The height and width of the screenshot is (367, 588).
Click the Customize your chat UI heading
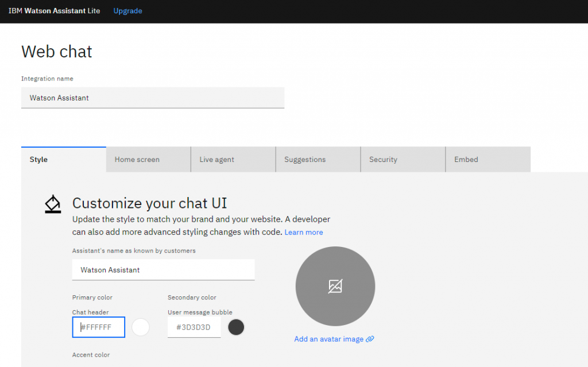pos(150,203)
